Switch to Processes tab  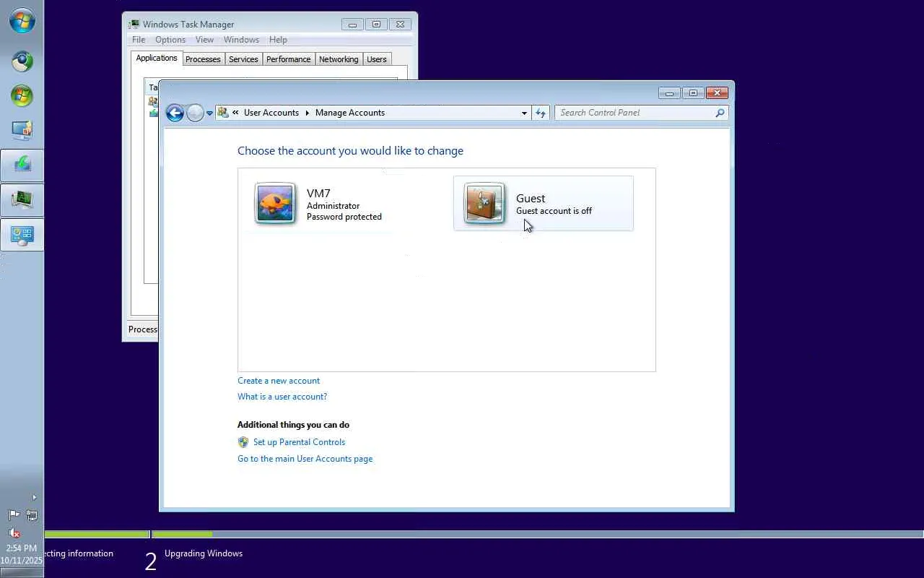(203, 59)
